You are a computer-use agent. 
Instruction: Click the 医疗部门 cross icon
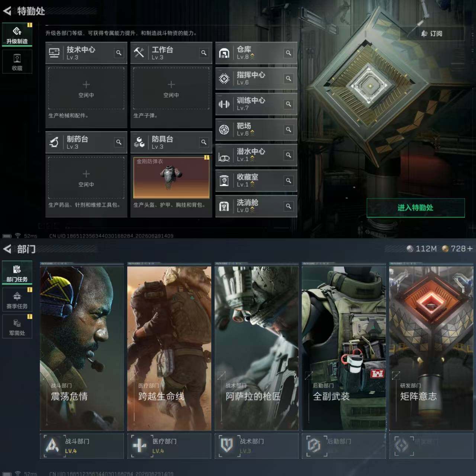coord(139,445)
